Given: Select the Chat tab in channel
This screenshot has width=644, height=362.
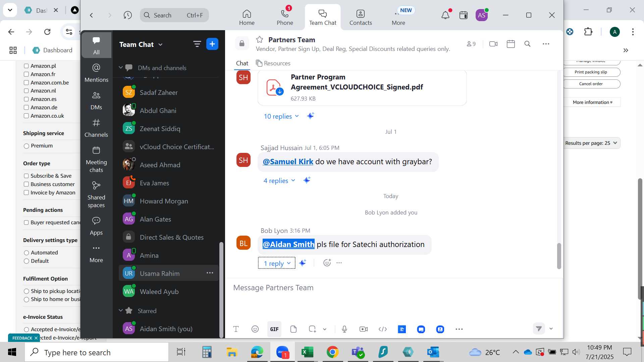Looking at the screenshot, I should (242, 63).
